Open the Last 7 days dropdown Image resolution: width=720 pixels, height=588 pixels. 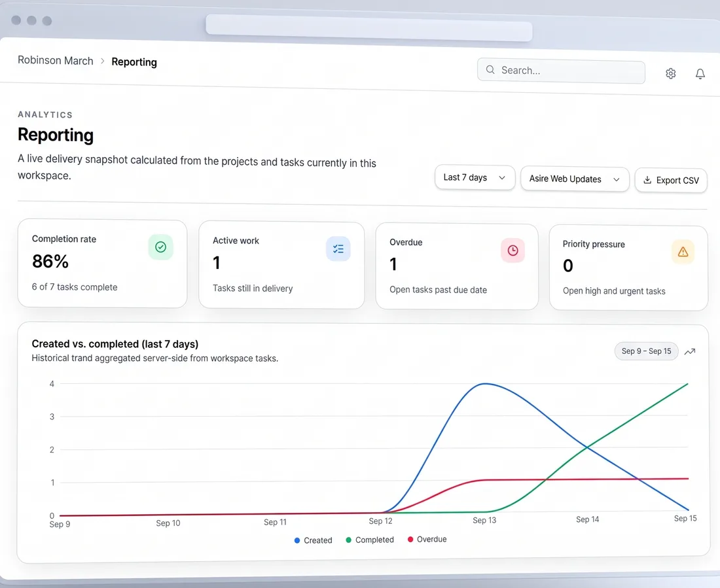(475, 178)
